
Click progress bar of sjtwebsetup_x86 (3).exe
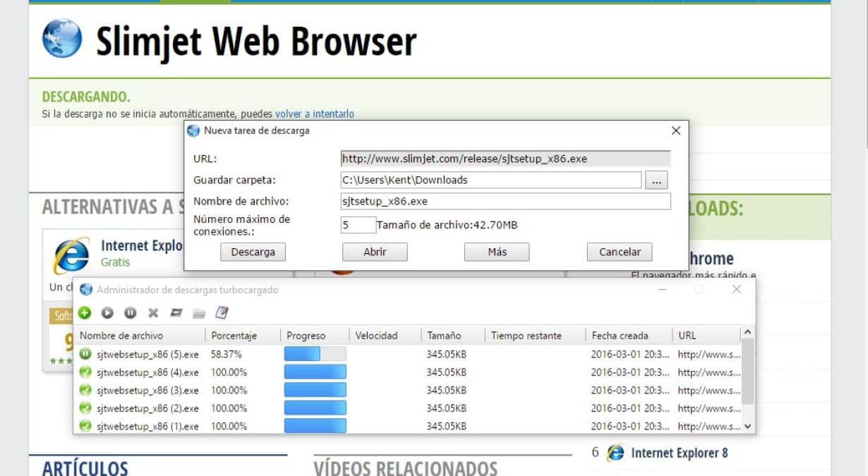(x=315, y=390)
